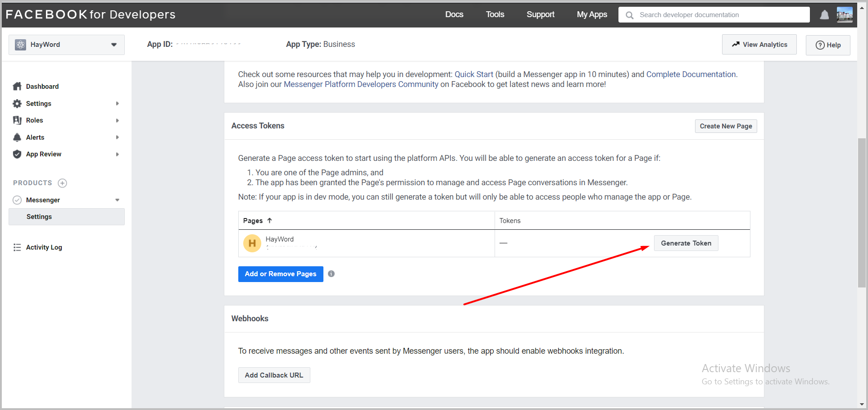Click the Tokens column header
868x410 pixels.
coord(510,221)
